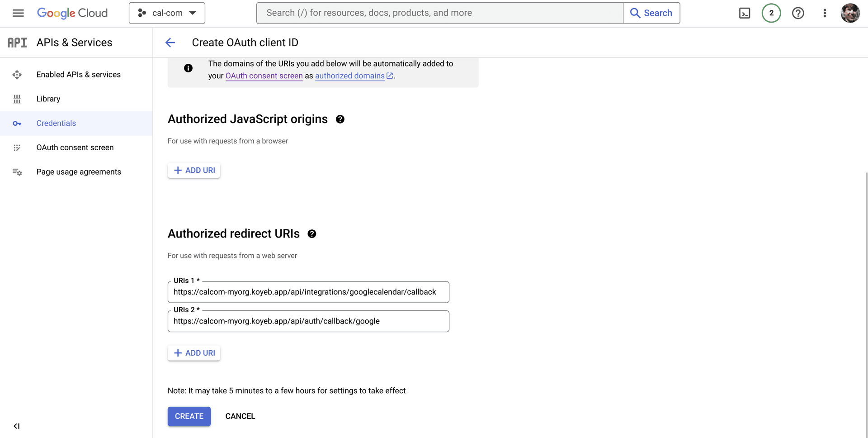
Task: Open the help question mark menu
Action: tap(798, 13)
